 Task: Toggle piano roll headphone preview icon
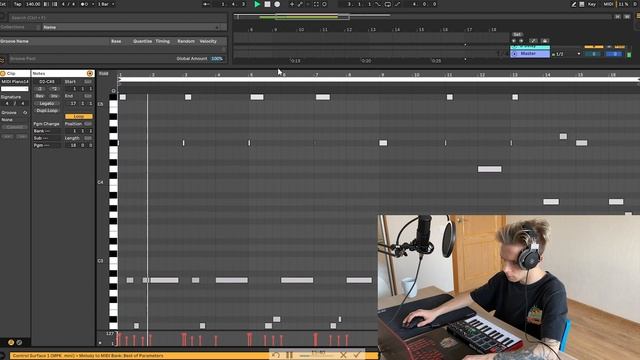[x=113, y=91]
